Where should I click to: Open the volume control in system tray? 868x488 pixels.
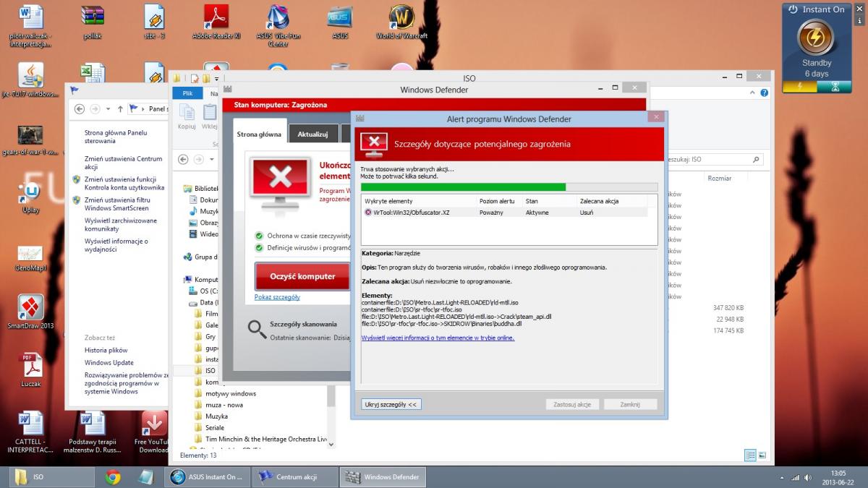[809, 477]
